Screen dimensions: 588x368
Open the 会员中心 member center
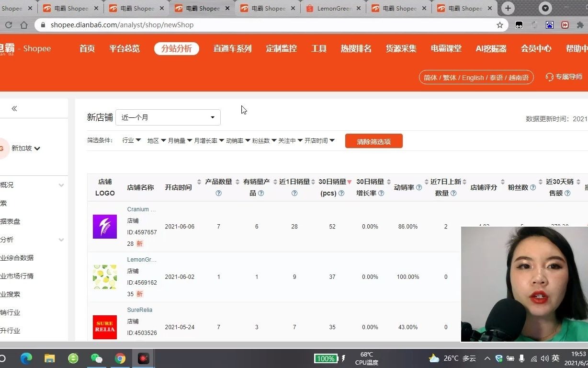coord(536,48)
